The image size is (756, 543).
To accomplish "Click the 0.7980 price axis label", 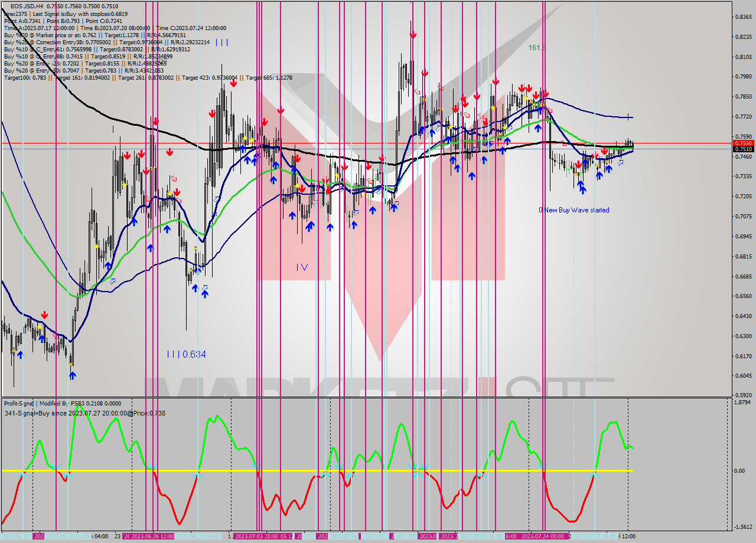I will (x=743, y=77).
